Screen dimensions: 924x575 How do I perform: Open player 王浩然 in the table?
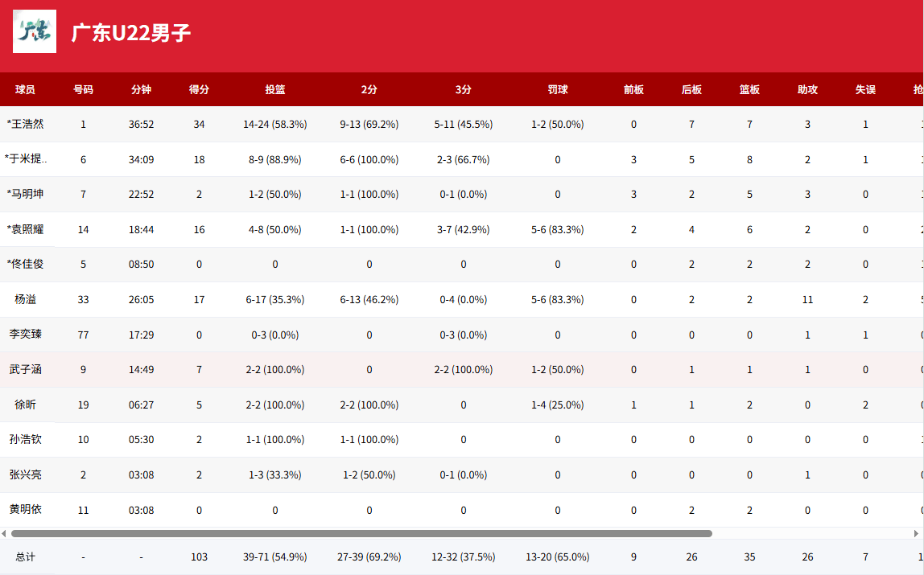[x=26, y=124]
